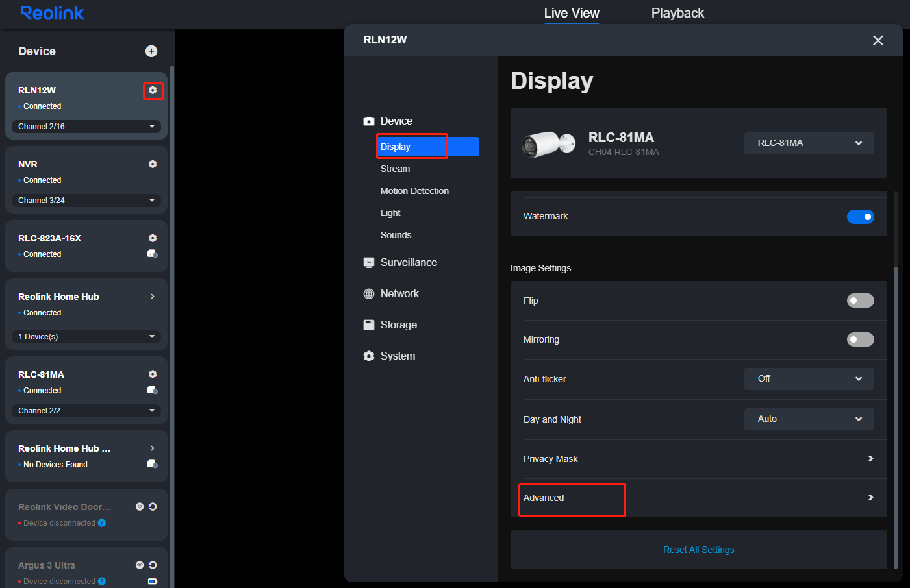Click Argus 3 Ultra battery icon

point(153,582)
